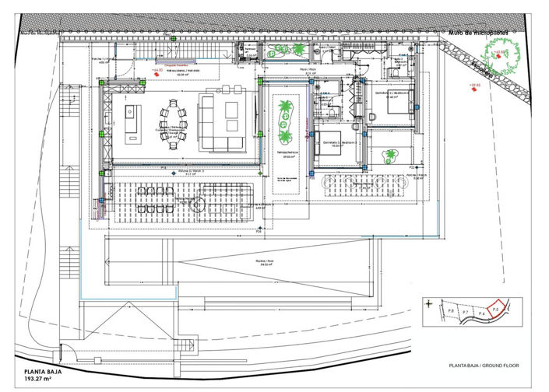Select the L-shaped sofa in the lounge
Image resolution: width=549 pixels, height=392 pixels.
222,122
